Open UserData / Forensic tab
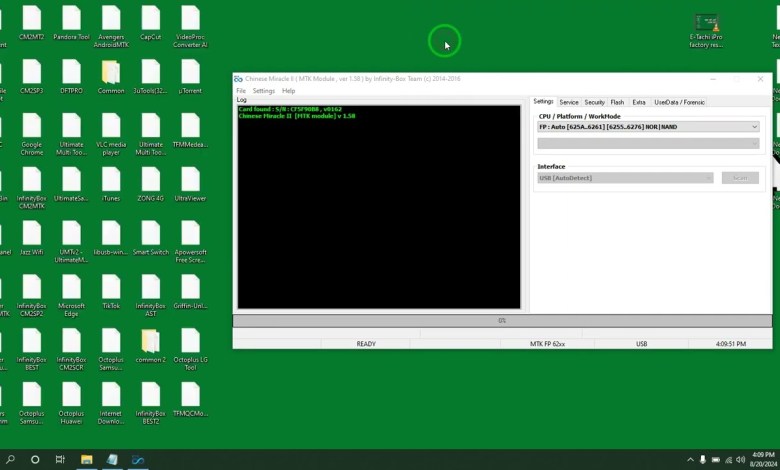The image size is (780, 470). coord(679,102)
